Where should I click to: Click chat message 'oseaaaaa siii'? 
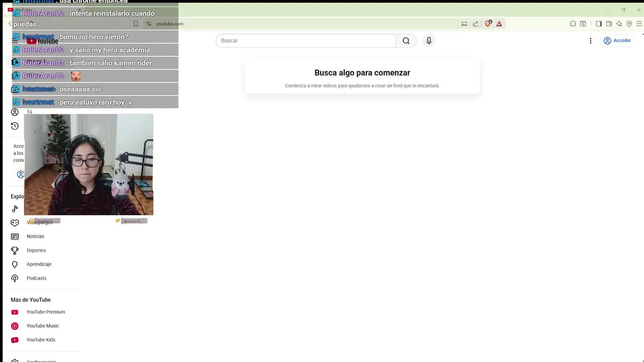coord(80,89)
